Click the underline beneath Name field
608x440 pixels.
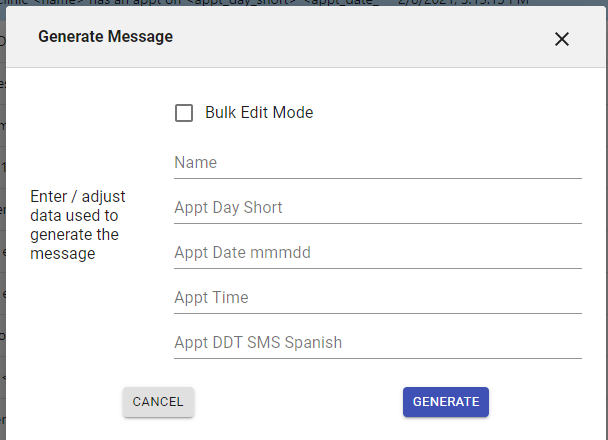(x=377, y=178)
